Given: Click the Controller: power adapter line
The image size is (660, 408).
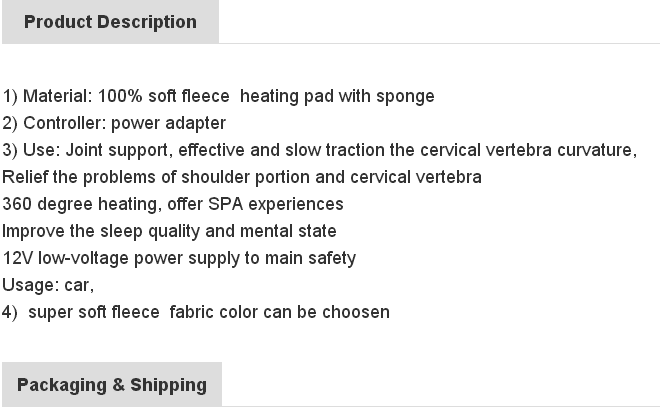Looking at the screenshot, I should click(x=114, y=123).
